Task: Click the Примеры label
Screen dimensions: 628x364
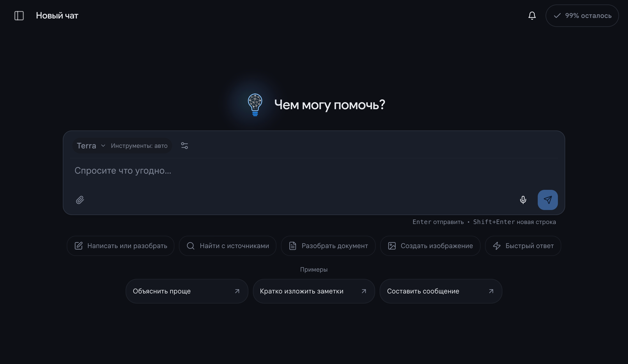Action: [x=314, y=270]
